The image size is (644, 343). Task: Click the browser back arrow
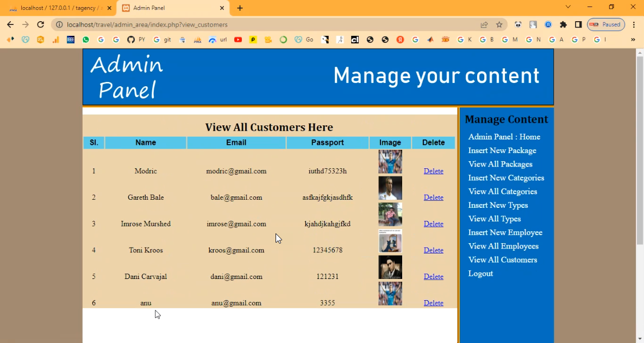pyautogui.click(x=10, y=24)
